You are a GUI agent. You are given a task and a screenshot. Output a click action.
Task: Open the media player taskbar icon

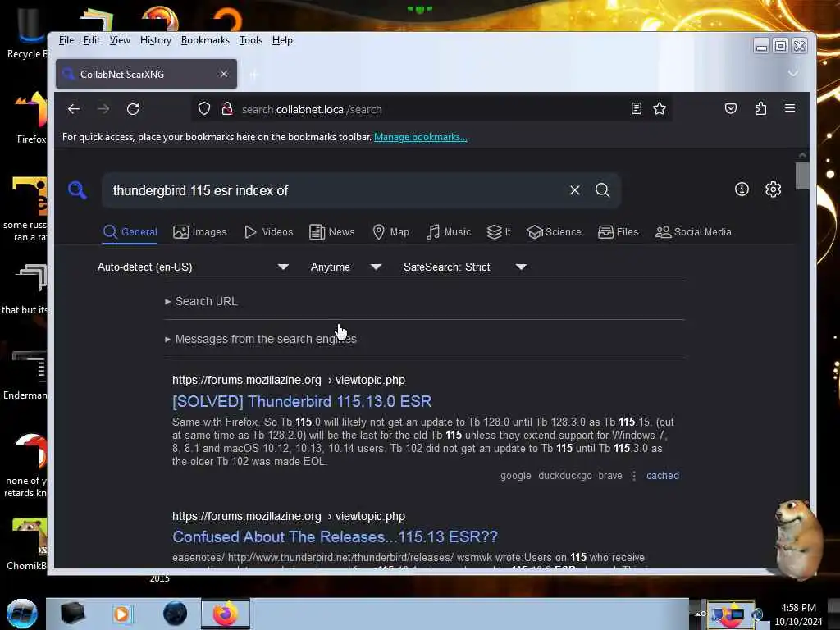[121, 614]
